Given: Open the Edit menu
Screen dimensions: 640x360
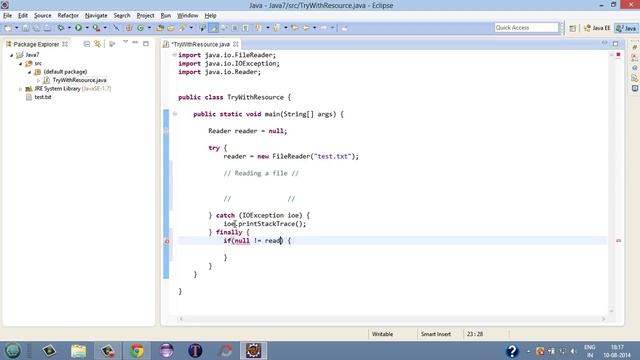Looking at the screenshot, I should click(x=23, y=16).
